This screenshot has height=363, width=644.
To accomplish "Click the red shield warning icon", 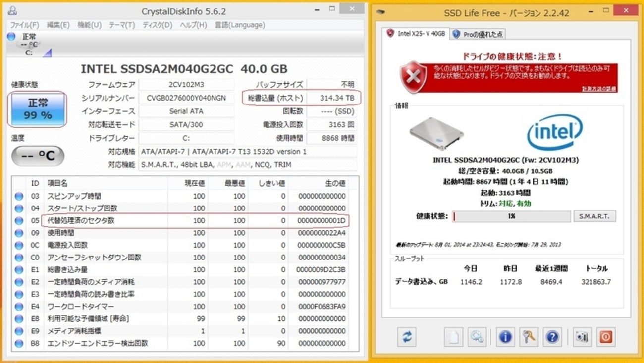I will (x=413, y=77).
